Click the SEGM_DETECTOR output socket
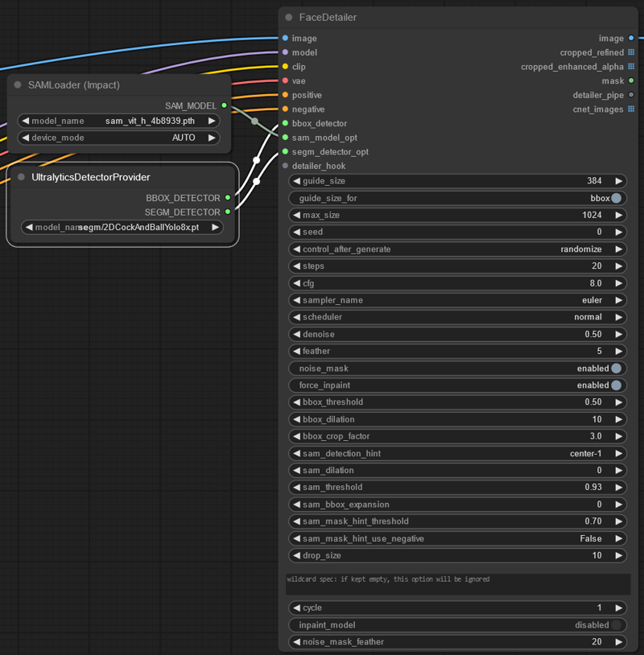 pyautogui.click(x=228, y=212)
